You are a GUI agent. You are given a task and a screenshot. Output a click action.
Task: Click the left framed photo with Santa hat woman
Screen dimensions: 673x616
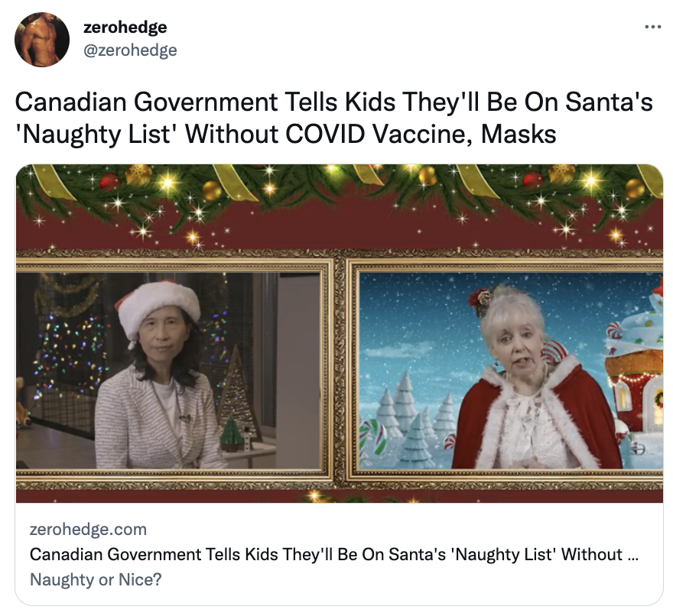169,371
